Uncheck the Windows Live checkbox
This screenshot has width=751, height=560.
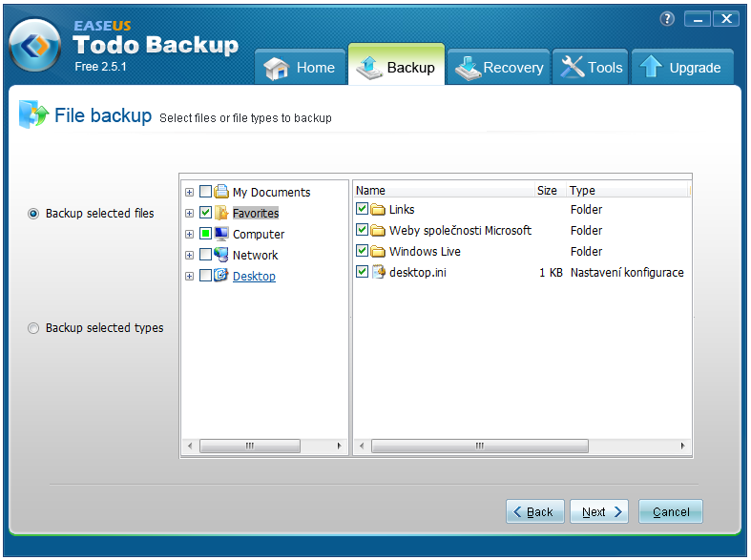click(x=362, y=251)
